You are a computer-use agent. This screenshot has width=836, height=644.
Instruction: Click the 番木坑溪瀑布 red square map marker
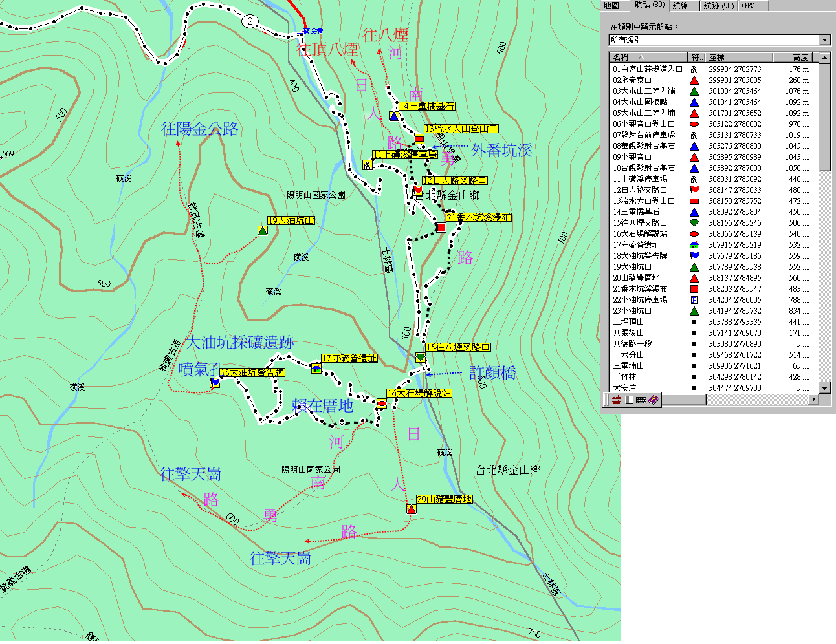[x=441, y=228]
